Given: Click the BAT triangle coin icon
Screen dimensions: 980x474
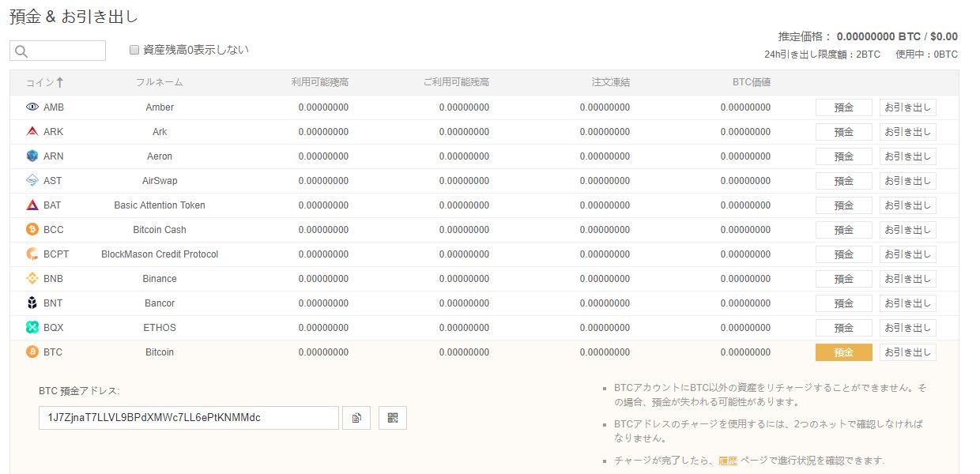Looking at the screenshot, I should 32,205.
